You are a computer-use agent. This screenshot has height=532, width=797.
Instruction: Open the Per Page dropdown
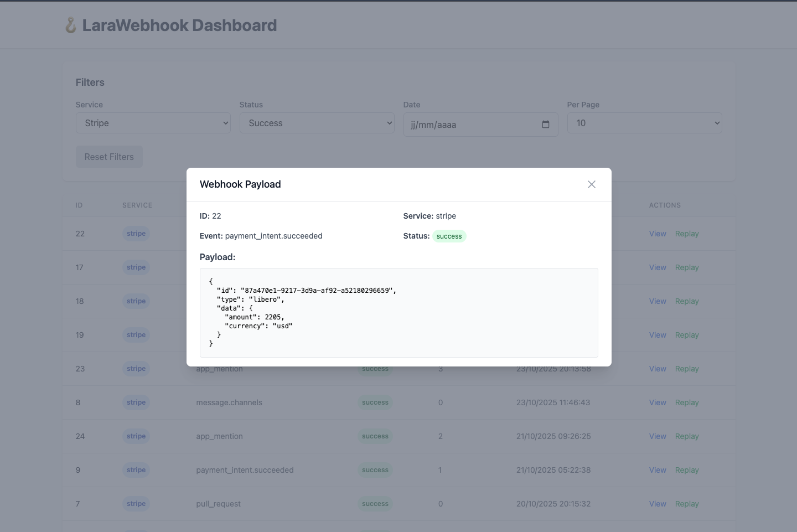click(644, 123)
